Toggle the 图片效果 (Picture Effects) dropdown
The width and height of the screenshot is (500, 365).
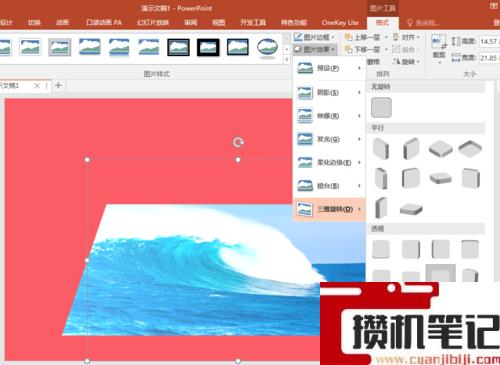click(315, 49)
